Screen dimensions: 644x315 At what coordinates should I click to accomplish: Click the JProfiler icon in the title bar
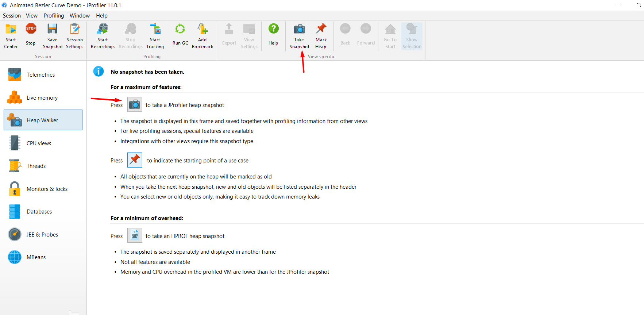(x=4, y=5)
